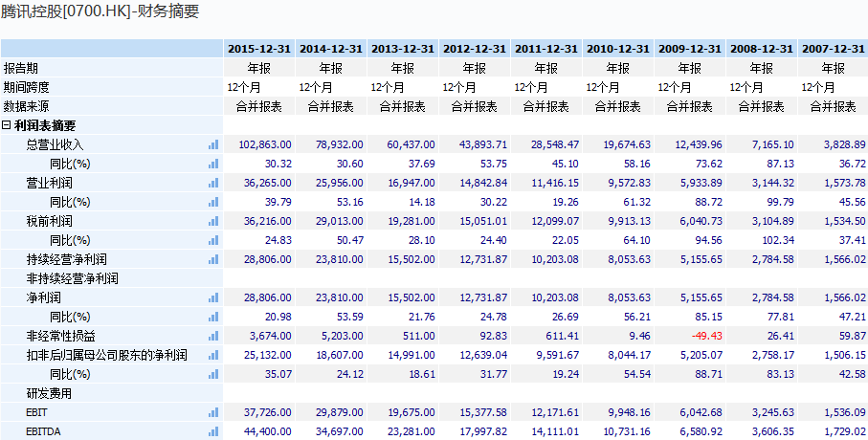
Task: Open chart icon for 非经常性损益 row
Action: pyautogui.click(x=213, y=336)
